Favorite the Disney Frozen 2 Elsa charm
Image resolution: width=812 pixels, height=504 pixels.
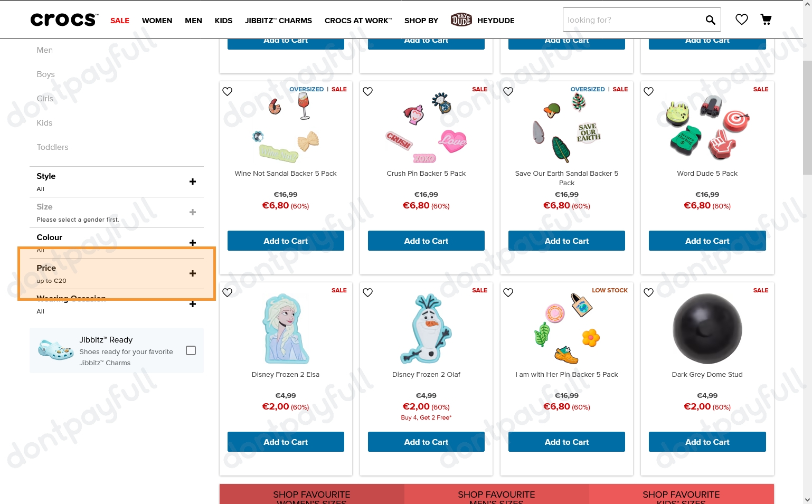(x=228, y=292)
